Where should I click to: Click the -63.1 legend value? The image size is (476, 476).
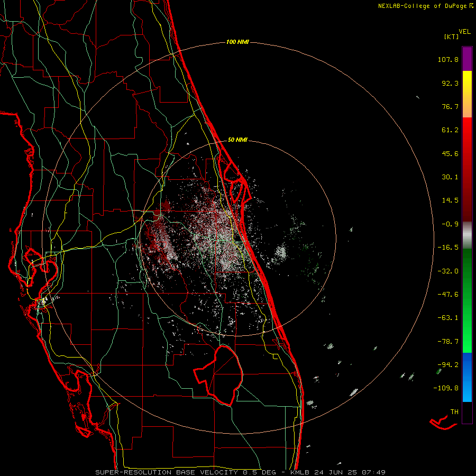448,318
